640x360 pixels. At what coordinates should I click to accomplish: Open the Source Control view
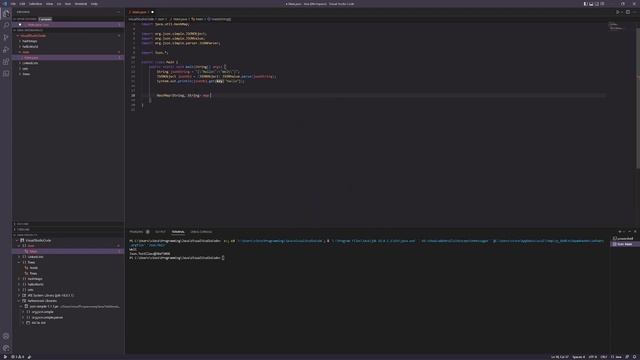pyautogui.click(x=6, y=38)
